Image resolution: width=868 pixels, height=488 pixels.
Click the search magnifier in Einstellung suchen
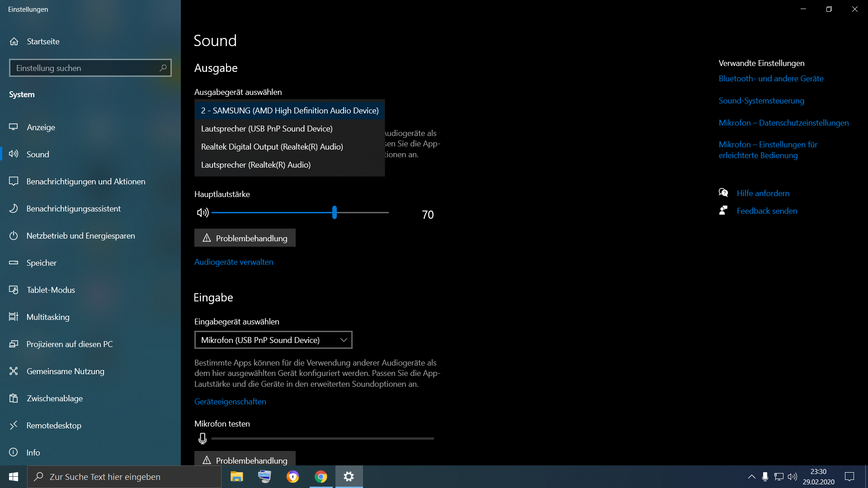[163, 68]
